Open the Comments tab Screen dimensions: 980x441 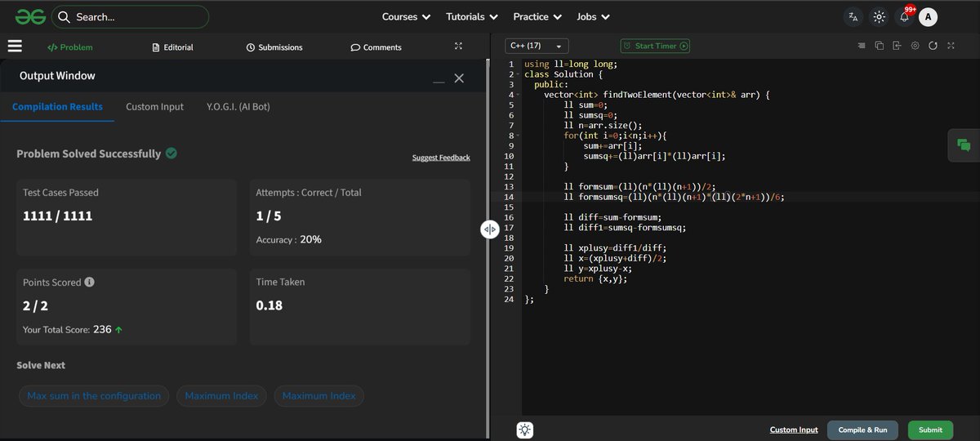(376, 47)
